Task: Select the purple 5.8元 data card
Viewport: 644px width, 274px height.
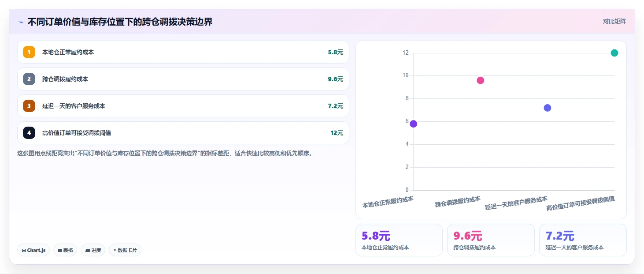Action: (399, 240)
